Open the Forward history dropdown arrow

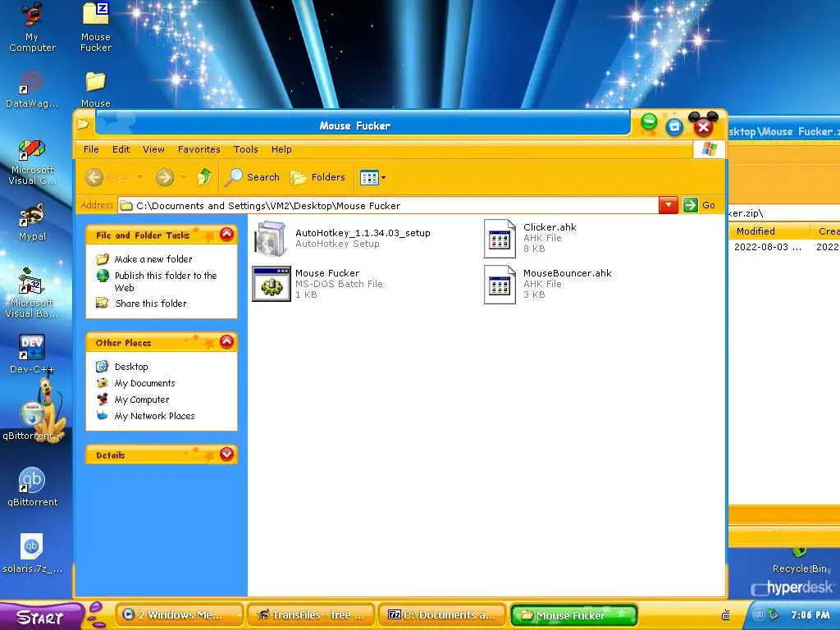(x=183, y=177)
